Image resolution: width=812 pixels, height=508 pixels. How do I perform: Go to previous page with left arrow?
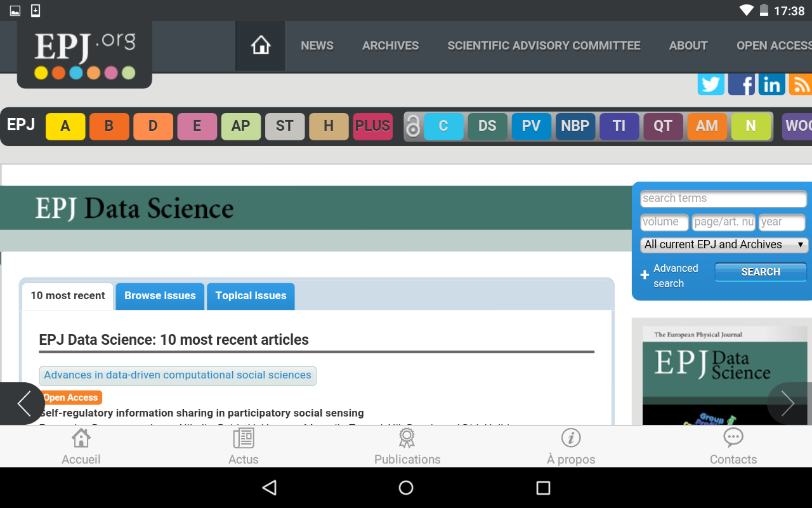[23, 403]
